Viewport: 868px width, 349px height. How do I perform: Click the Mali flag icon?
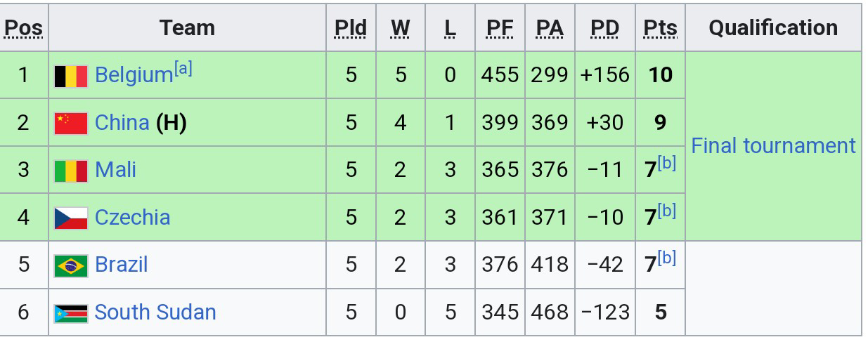[71, 171]
